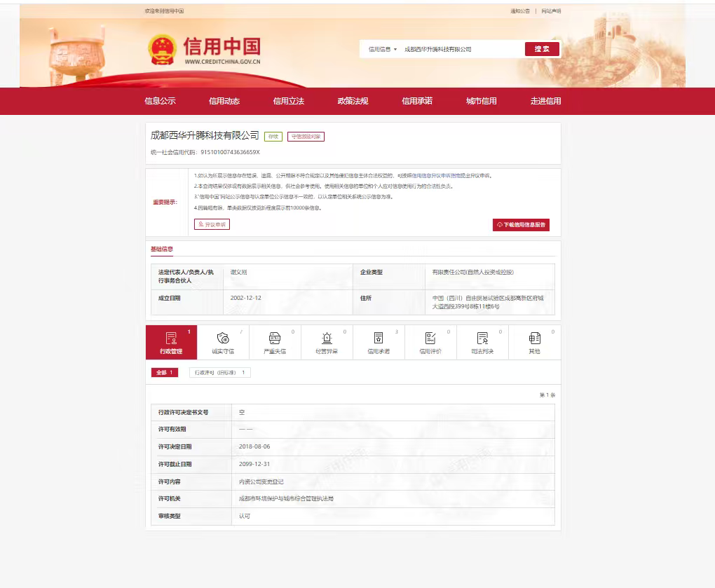Open the 走进信用 navigation menu

546,101
